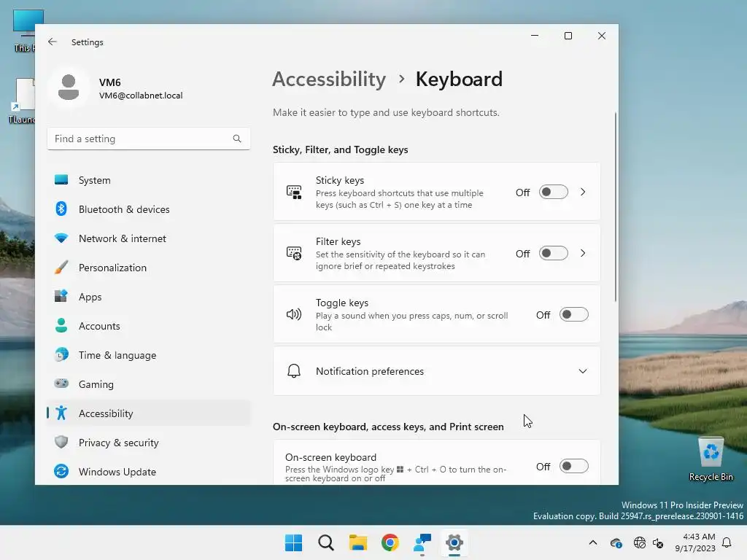Open File Explorer from the taskbar
747x560 pixels.
(357, 542)
